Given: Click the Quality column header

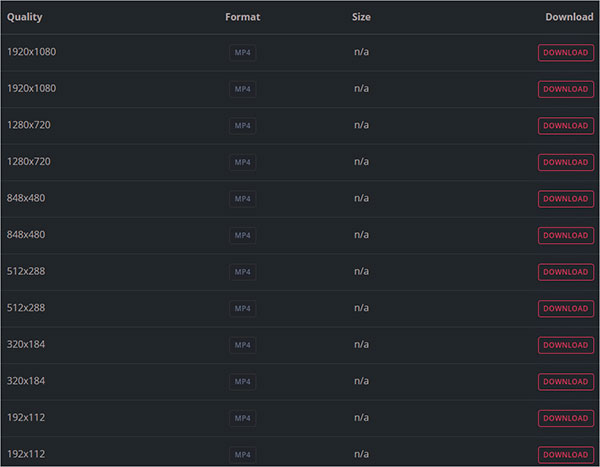Looking at the screenshot, I should (25, 17).
